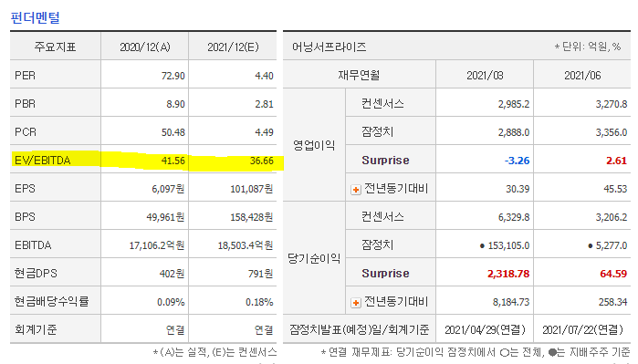Image resolution: width=638 pixels, height=364 pixels.
Task: Click the 2021/03 column header
Action: click(485, 76)
